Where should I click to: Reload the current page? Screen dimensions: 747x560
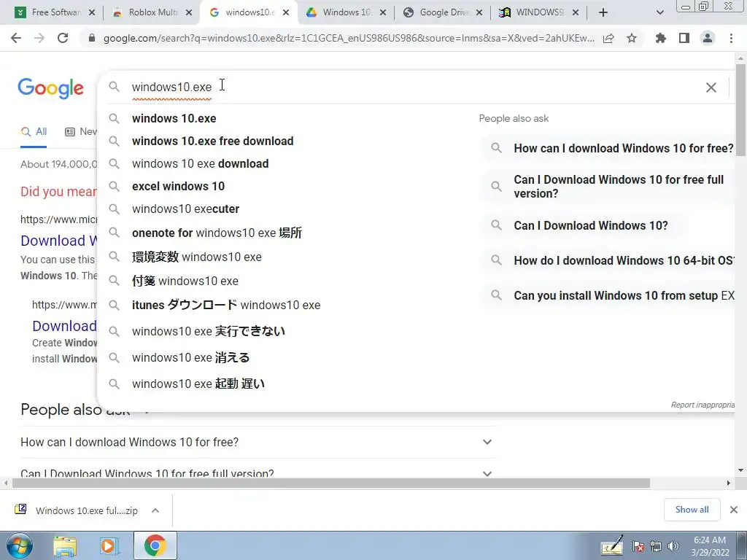63,38
